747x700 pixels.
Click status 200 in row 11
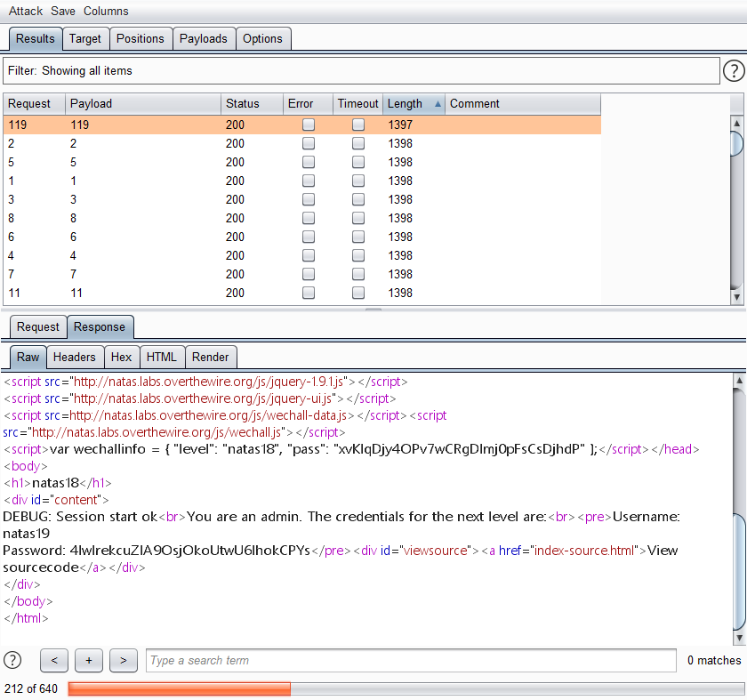(x=235, y=293)
